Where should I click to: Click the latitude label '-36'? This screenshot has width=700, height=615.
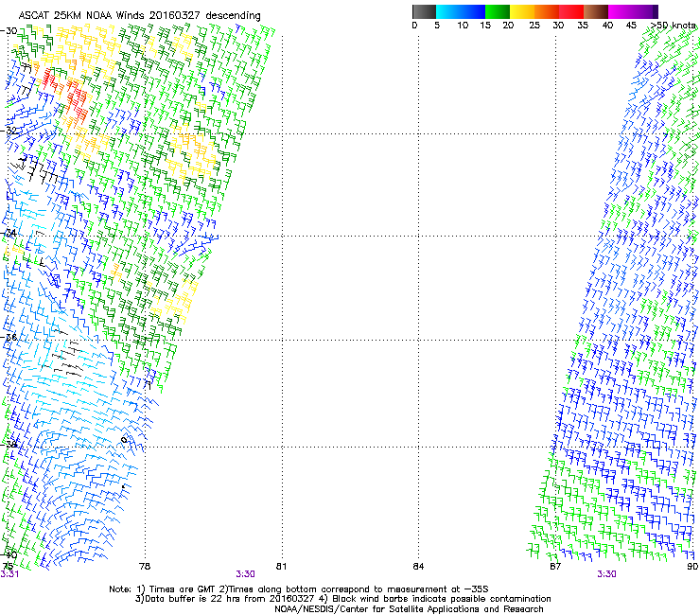(x=9, y=337)
